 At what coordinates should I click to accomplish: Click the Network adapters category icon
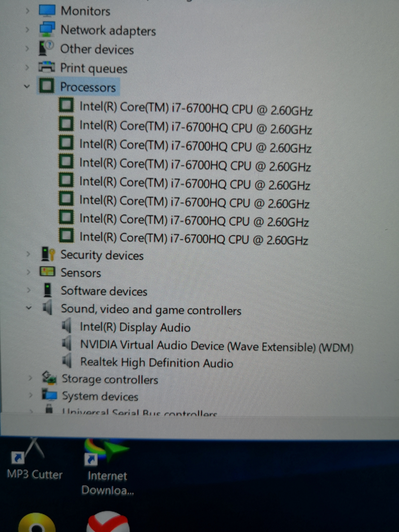tap(47, 29)
